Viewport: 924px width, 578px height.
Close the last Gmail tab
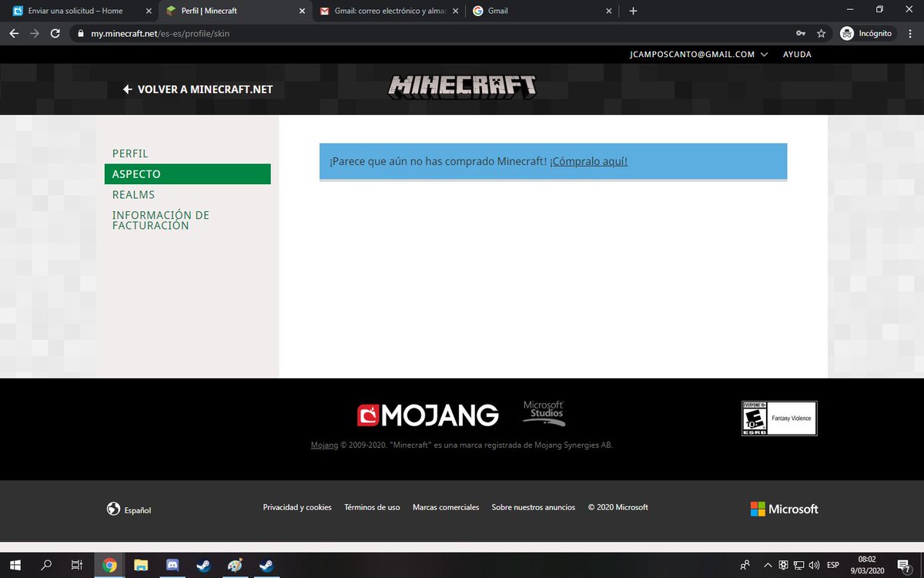608,11
